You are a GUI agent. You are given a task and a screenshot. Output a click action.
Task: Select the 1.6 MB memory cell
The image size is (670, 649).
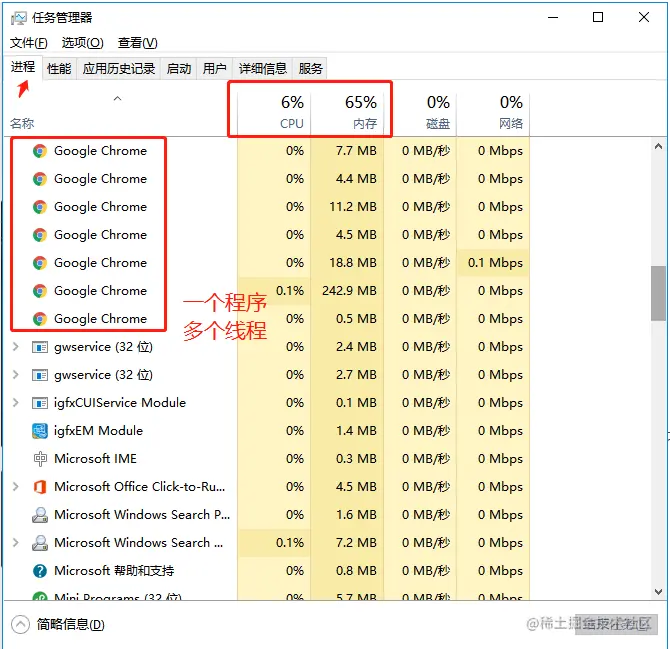click(x=347, y=515)
